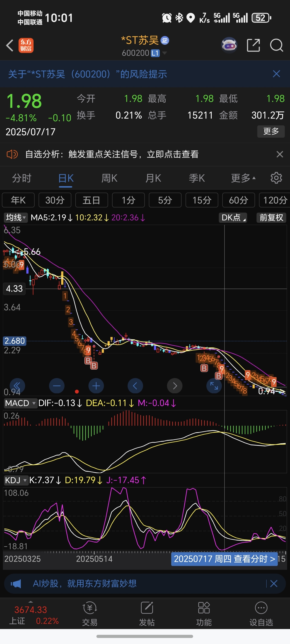Image resolution: width=290 pixels, height=644 pixels.
Task: Open the 风险提示 notice link
Action: click(87, 74)
